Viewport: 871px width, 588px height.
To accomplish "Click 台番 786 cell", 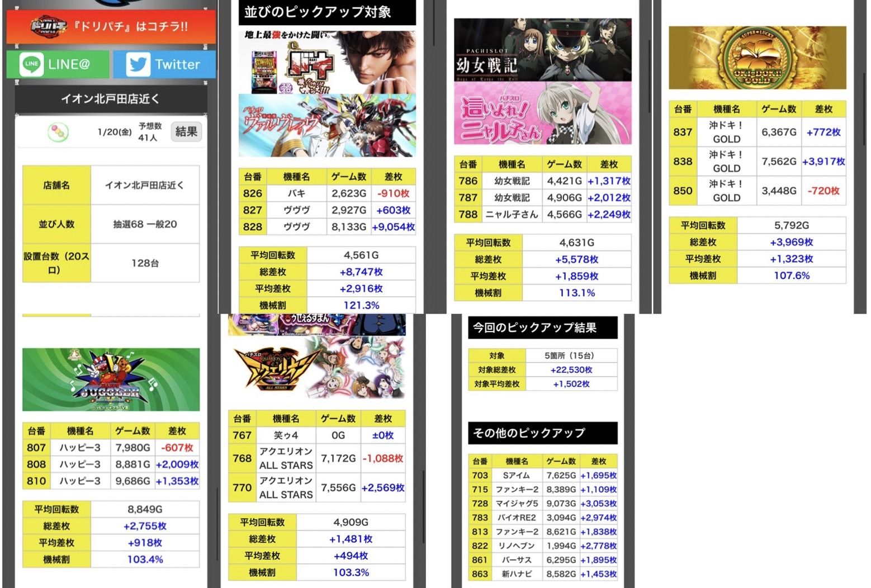I will click(x=468, y=181).
